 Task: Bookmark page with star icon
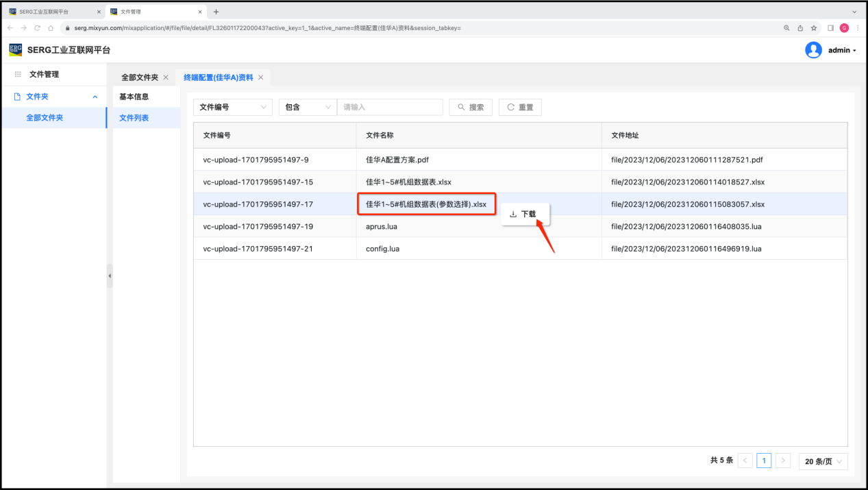pos(814,28)
